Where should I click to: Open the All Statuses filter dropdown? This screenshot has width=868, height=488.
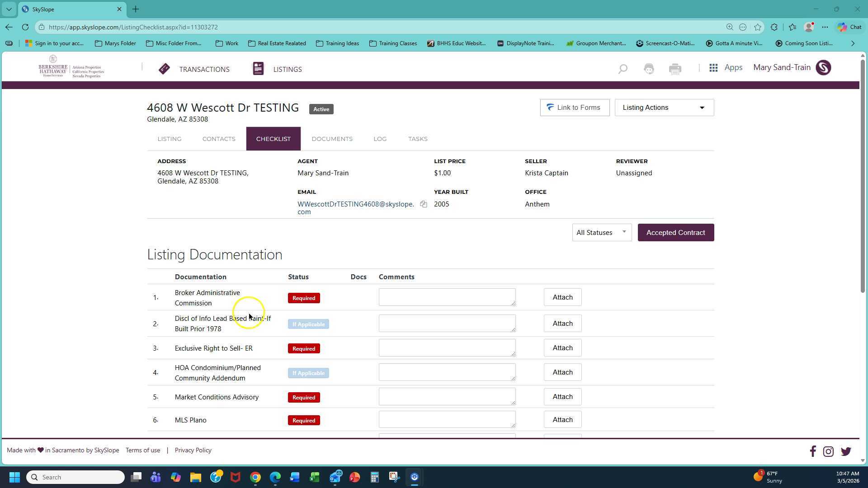coord(601,233)
